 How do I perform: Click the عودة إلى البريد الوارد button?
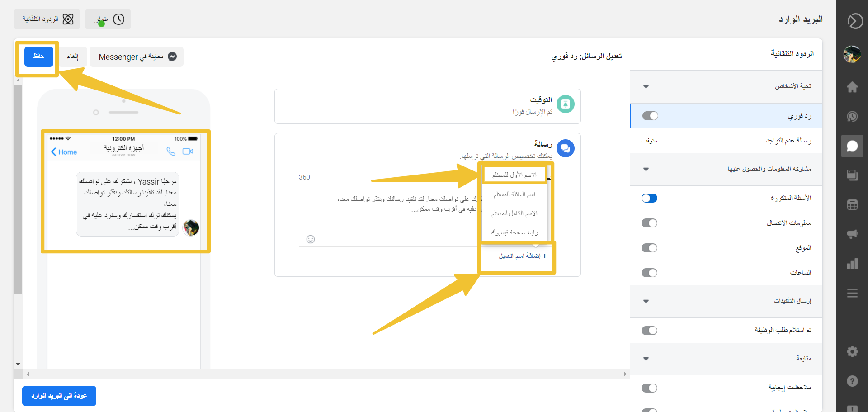[59, 396]
